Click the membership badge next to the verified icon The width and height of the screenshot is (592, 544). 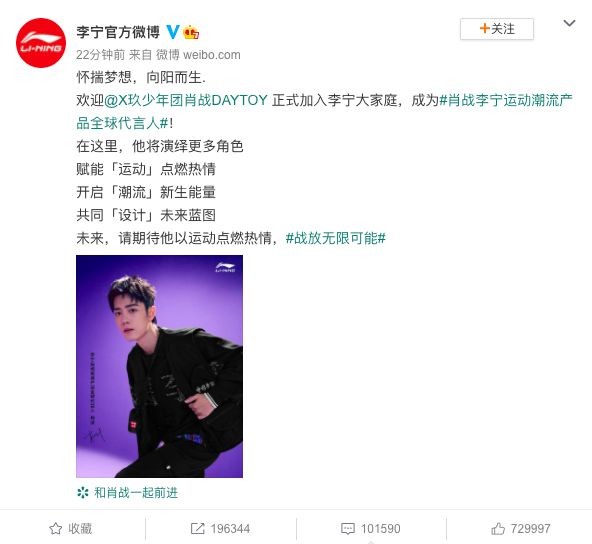click(x=191, y=32)
